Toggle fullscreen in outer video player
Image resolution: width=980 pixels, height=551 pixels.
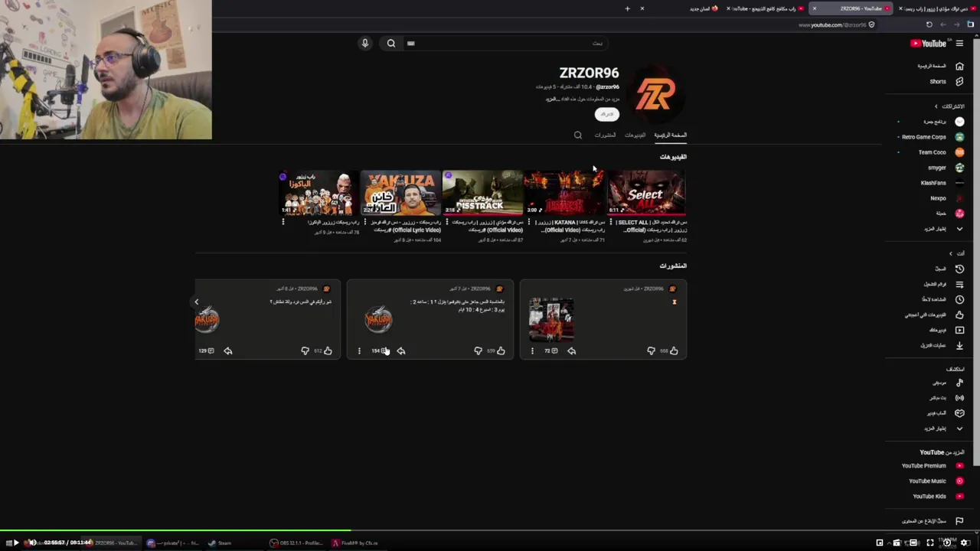click(929, 543)
